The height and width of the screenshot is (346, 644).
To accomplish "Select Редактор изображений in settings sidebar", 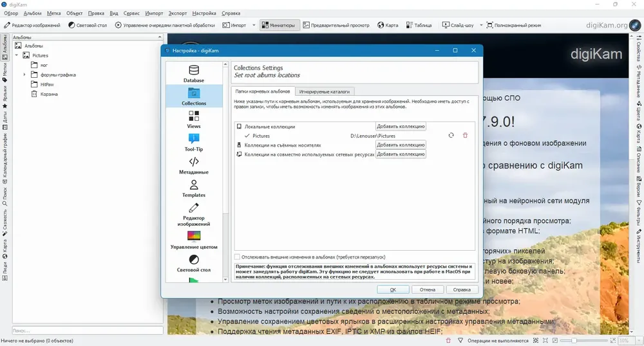I will point(193,213).
